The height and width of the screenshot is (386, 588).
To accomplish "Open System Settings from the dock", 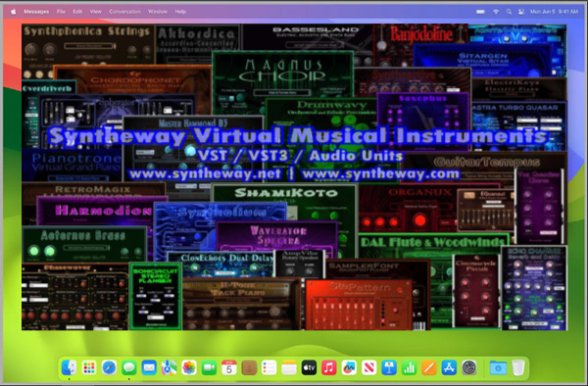I will (x=468, y=367).
